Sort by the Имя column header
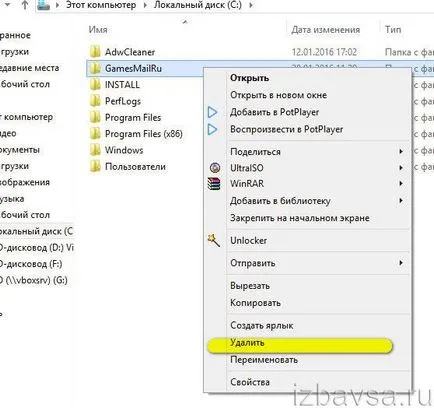Screen dimensions: 434x408 tap(98, 30)
